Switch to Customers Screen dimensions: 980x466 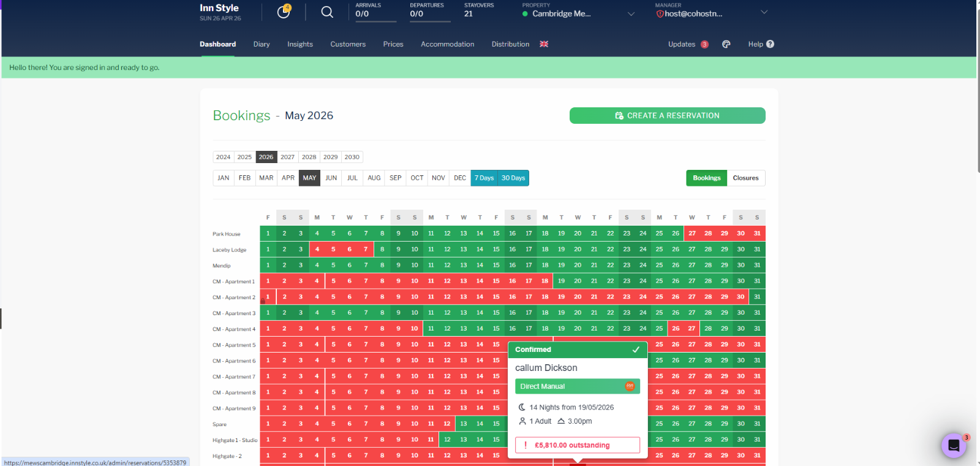point(348,44)
